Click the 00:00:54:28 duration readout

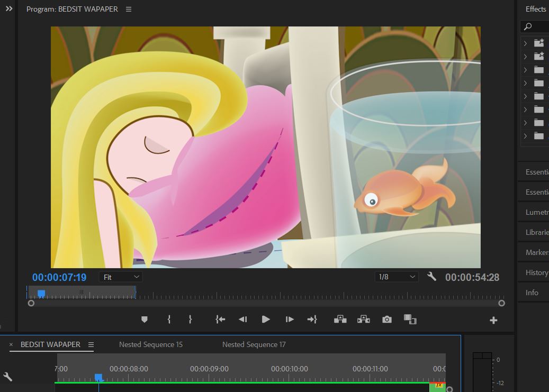coord(472,278)
